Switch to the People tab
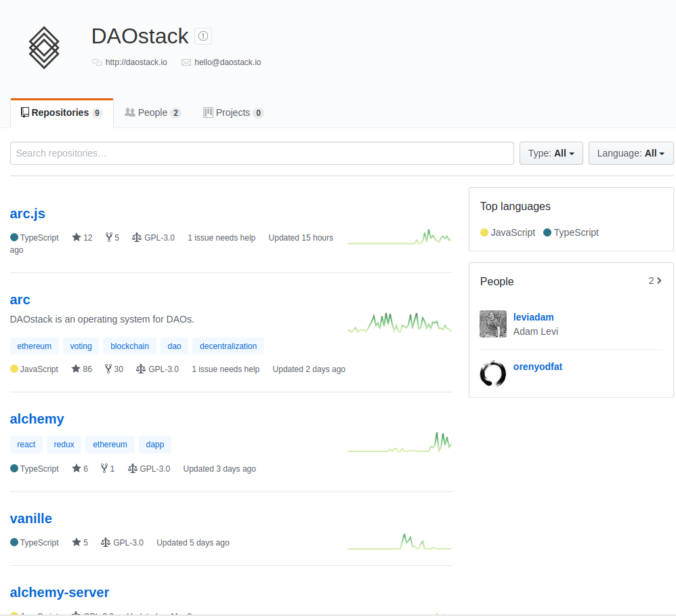Screen dimensions: 676x616 coord(153,113)
